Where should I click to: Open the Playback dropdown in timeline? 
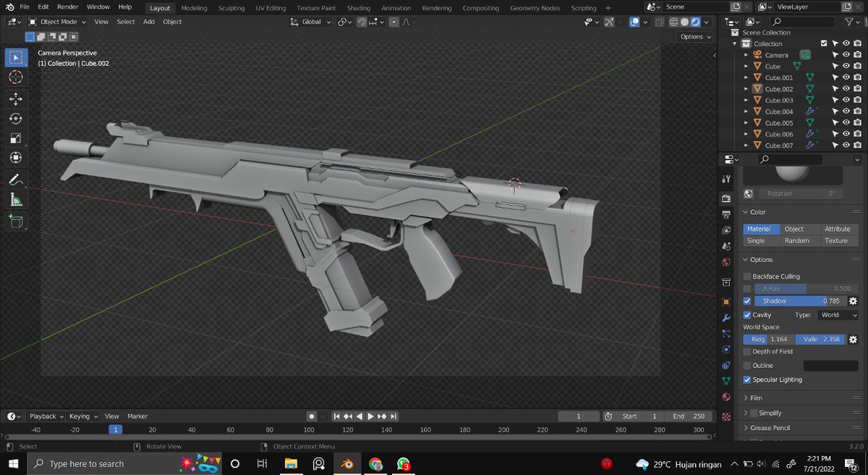(x=46, y=416)
